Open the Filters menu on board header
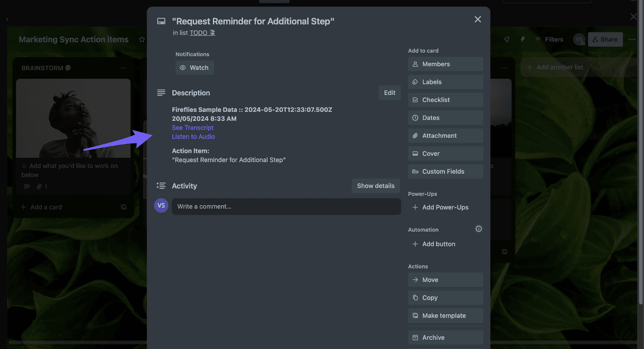This screenshot has width=644, height=349. point(549,39)
